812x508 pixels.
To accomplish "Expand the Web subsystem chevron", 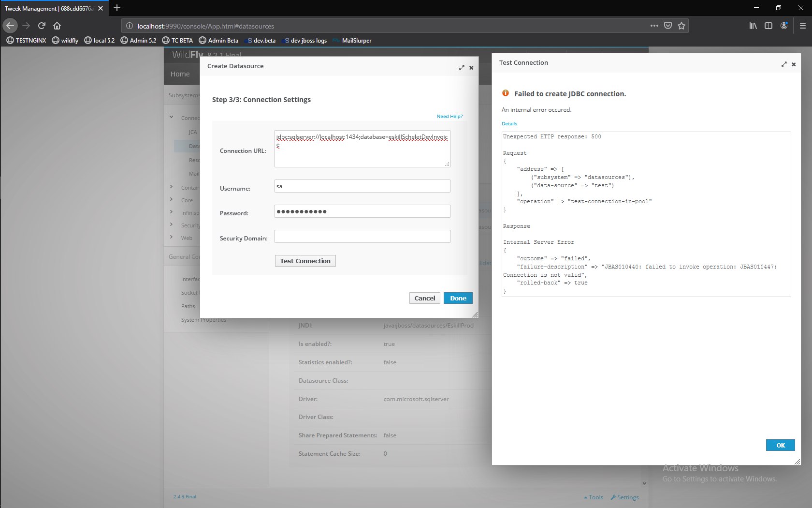I will pyautogui.click(x=171, y=237).
